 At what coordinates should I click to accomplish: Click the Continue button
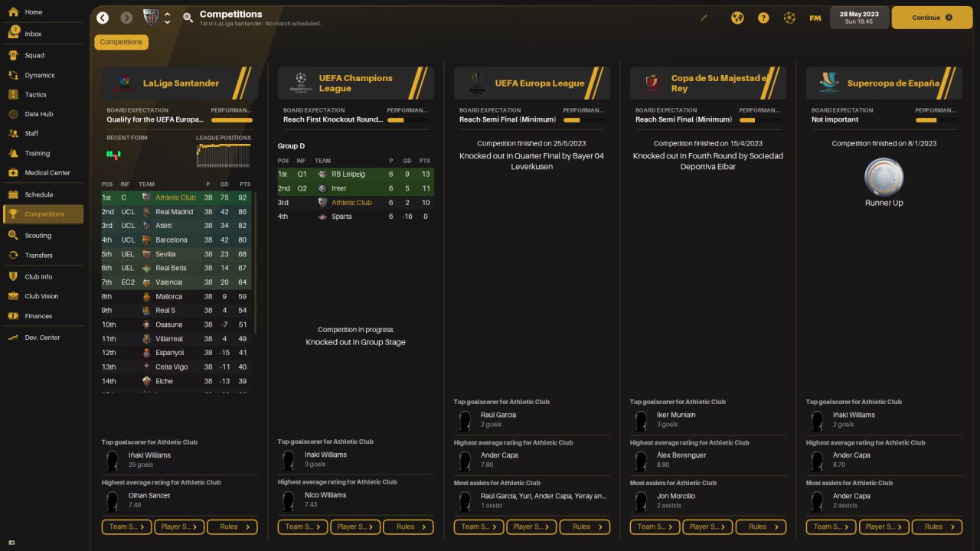coord(932,18)
